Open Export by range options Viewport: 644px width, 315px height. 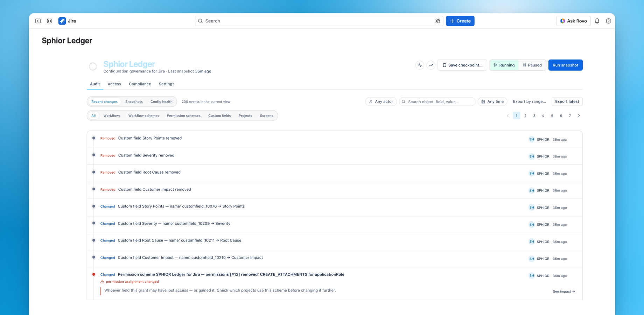coord(529,101)
